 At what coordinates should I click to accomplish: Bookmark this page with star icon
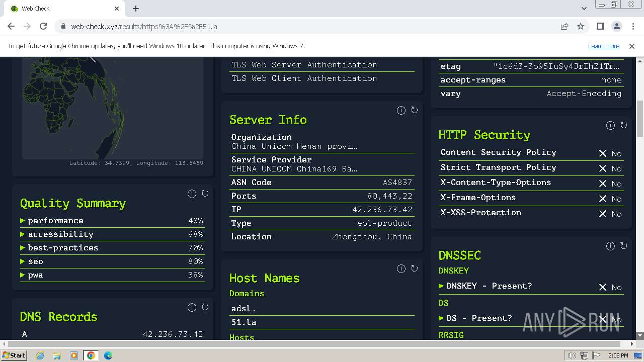point(581,26)
